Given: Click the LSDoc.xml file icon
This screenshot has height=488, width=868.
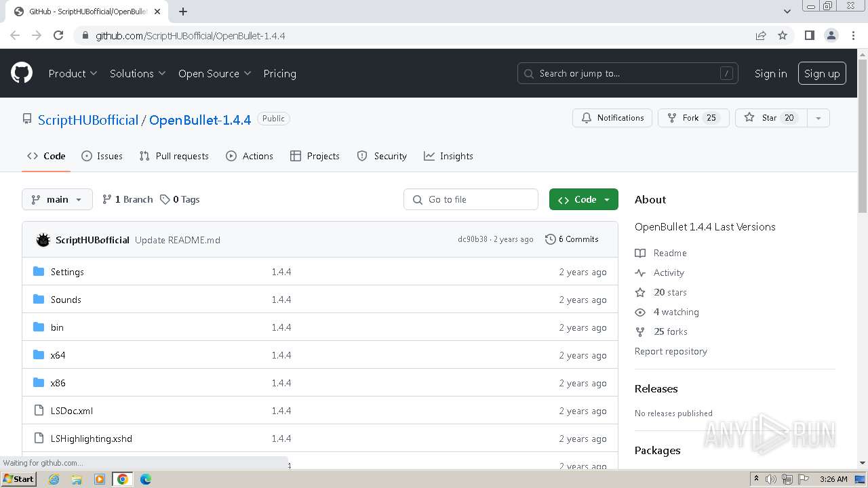Looking at the screenshot, I should (x=39, y=411).
